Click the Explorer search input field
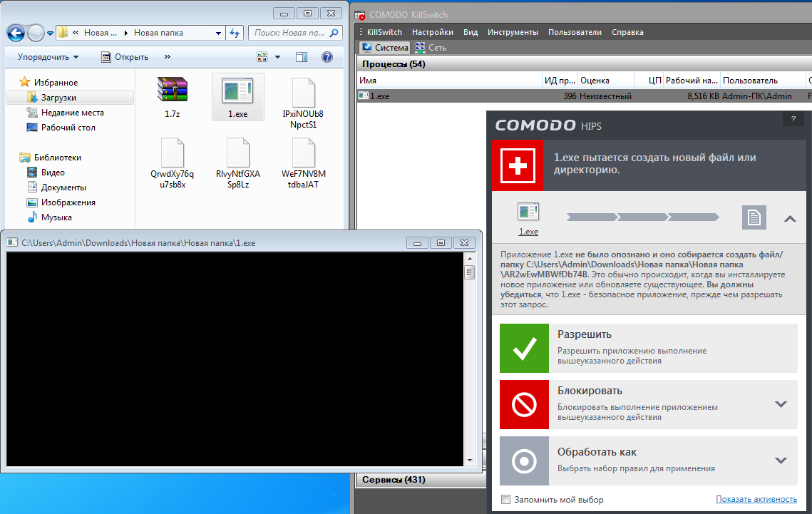812x514 pixels. tap(290, 33)
